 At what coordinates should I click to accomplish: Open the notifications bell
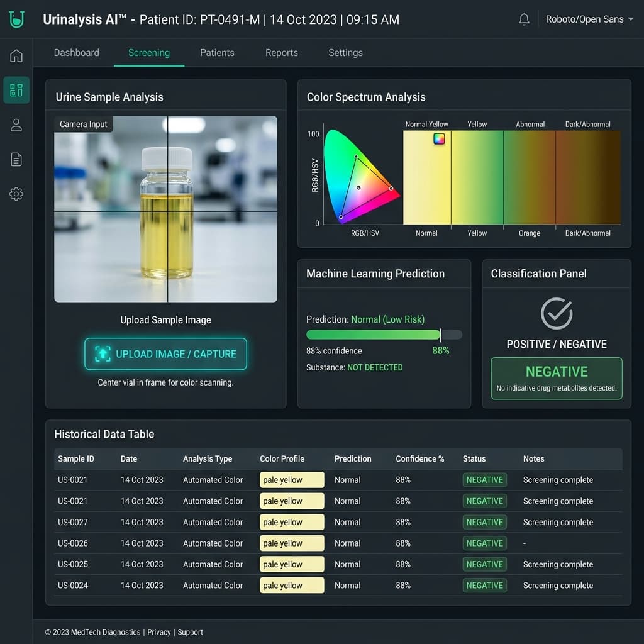[524, 19]
